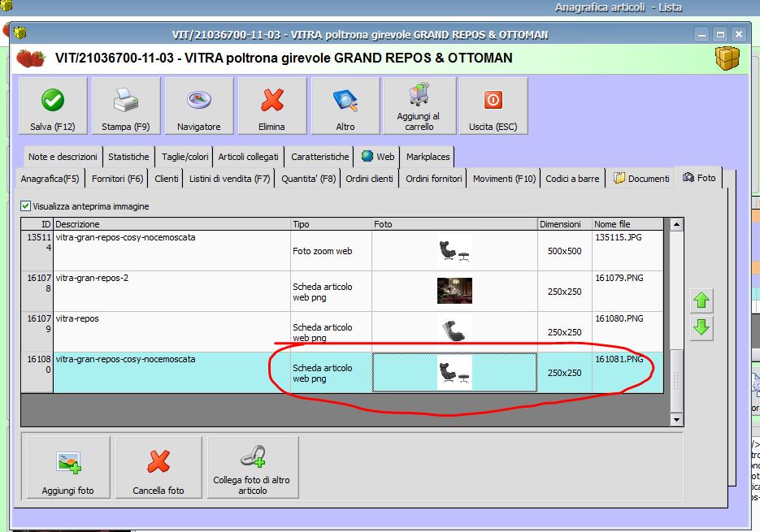Select the Foto tab
Image resolution: width=760 pixels, height=532 pixels.
click(x=699, y=178)
